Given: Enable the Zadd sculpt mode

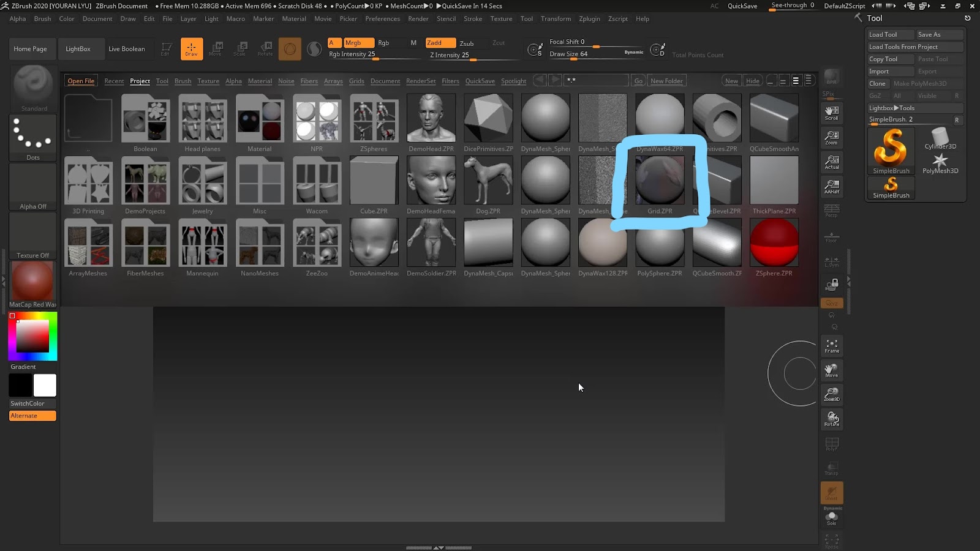Looking at the screenshot, I should click(x=440, y=43).
